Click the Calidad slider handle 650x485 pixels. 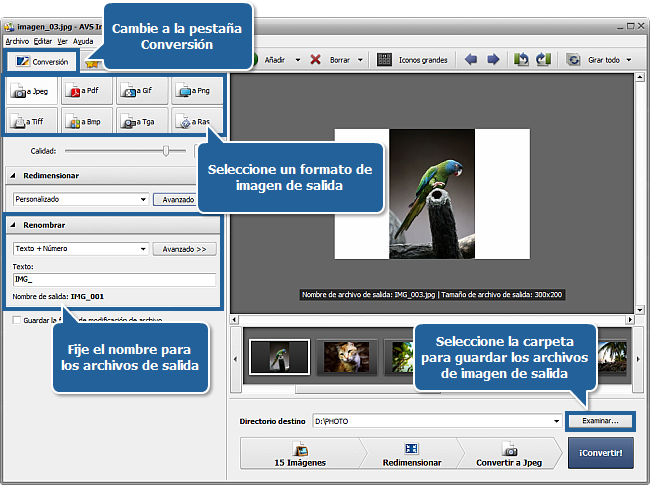tap(166, 151)
